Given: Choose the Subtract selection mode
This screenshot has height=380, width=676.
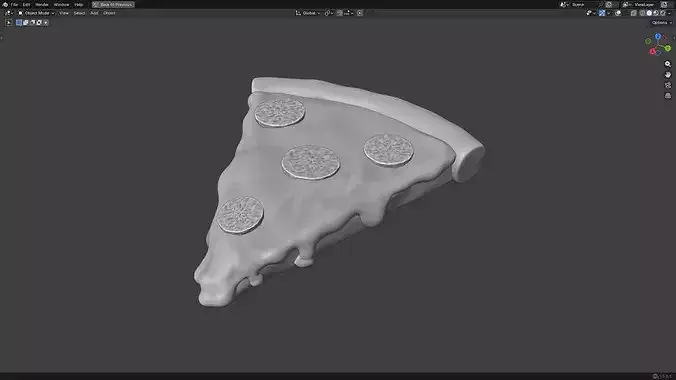Looking at the screenshot, I should [32, 22].
